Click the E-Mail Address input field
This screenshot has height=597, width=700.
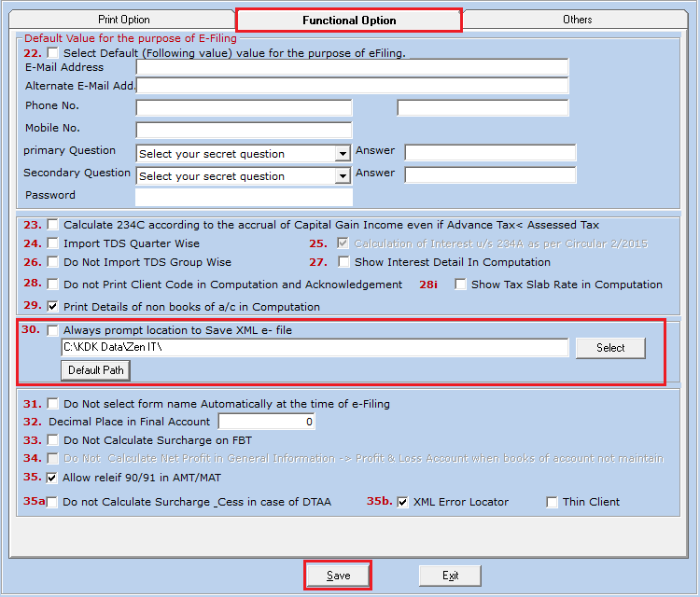point(351,67)
